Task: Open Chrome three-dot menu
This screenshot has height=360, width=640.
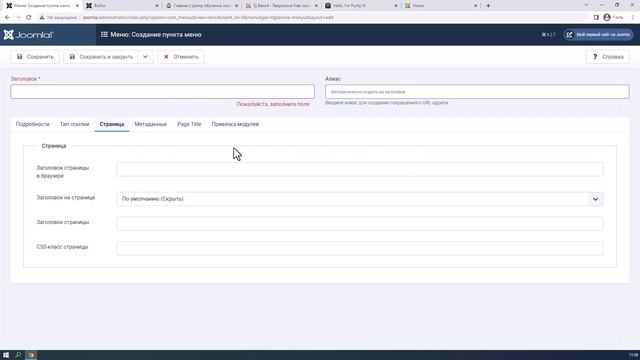Action: click(633, 18)
